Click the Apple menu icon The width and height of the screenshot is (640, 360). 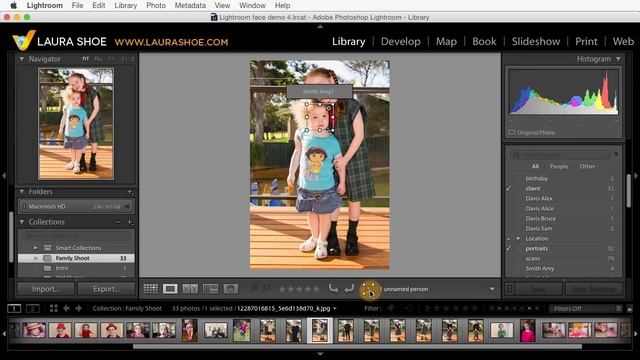(x=13, y=5)
